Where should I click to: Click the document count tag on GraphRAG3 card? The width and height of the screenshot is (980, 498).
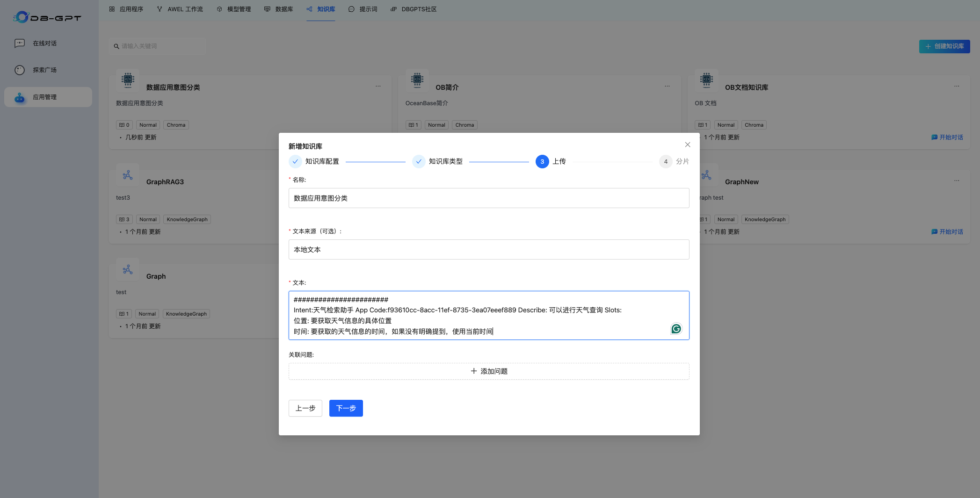click(x=124, y=219)
